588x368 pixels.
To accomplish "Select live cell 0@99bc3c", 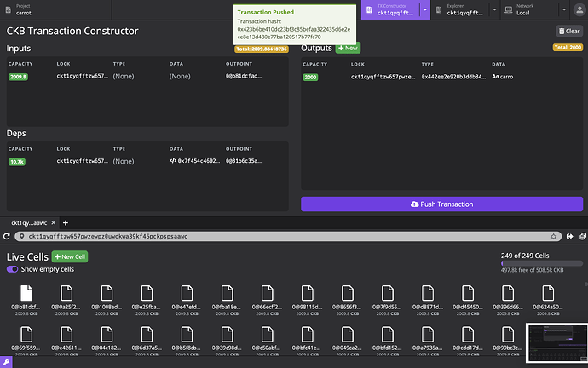I will [508, 341].
